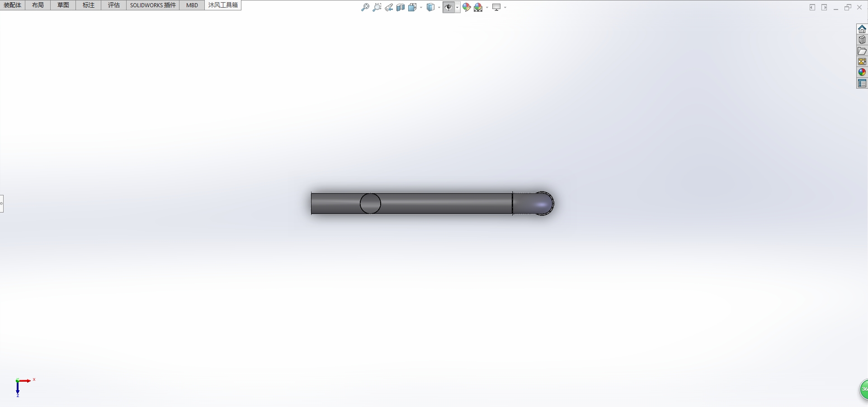Toggle the Section View icon
The height and width of the screenshot is (407, 868).
(x=401, y=7)
